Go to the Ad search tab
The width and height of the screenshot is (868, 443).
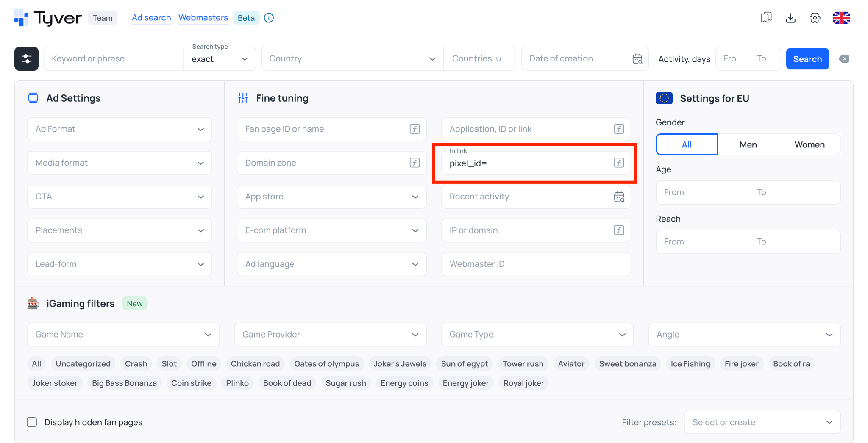point(151,18)
